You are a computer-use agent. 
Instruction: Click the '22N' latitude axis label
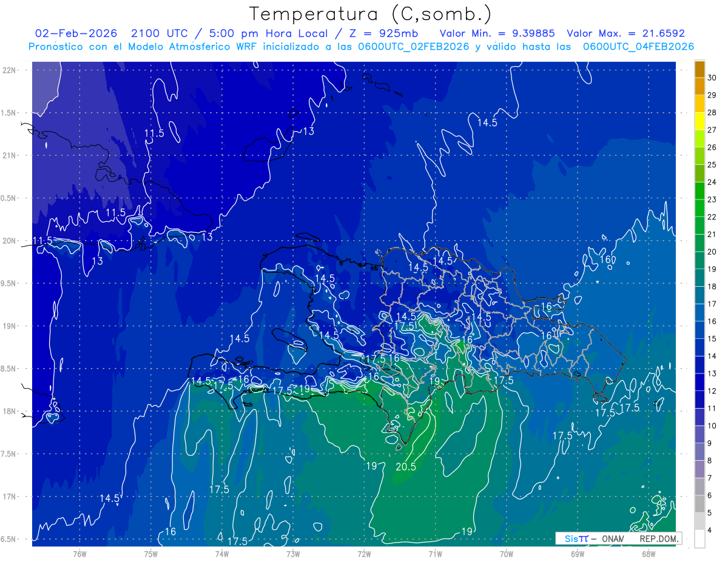click(10, 70)
